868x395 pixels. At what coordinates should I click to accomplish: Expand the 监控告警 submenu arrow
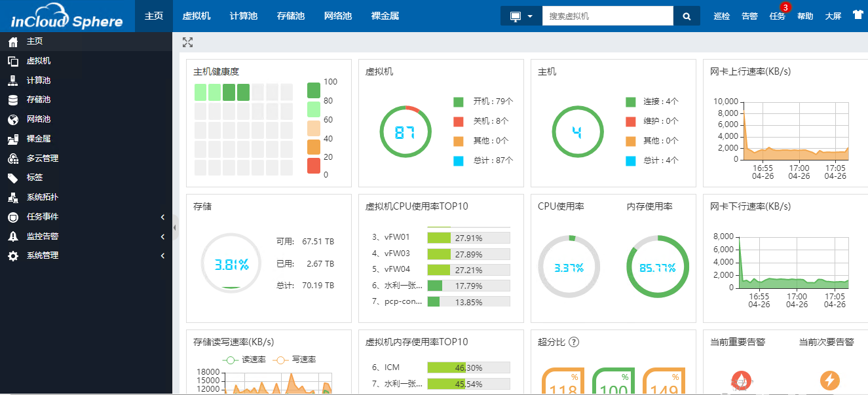(x=162, y=236)
